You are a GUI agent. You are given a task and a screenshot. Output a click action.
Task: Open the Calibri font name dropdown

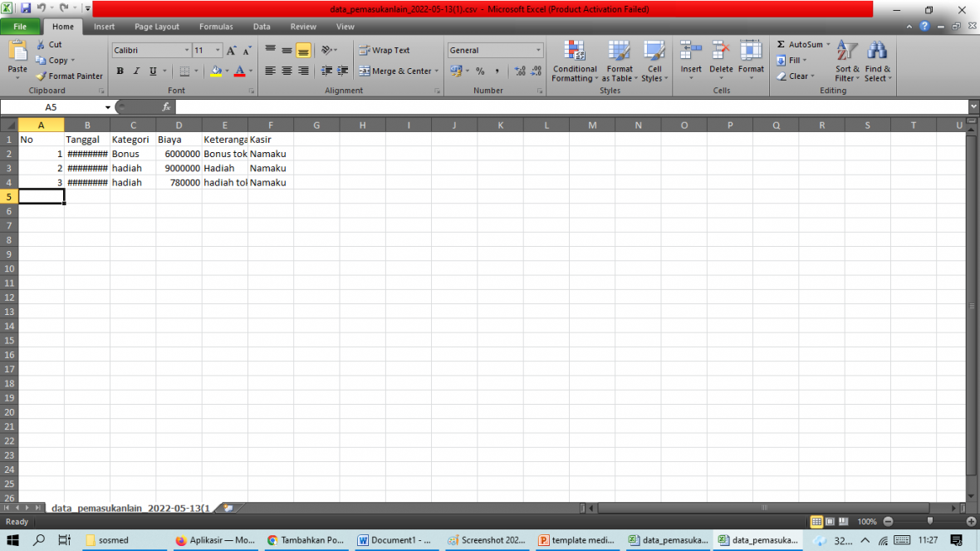(x=185, y=51)
